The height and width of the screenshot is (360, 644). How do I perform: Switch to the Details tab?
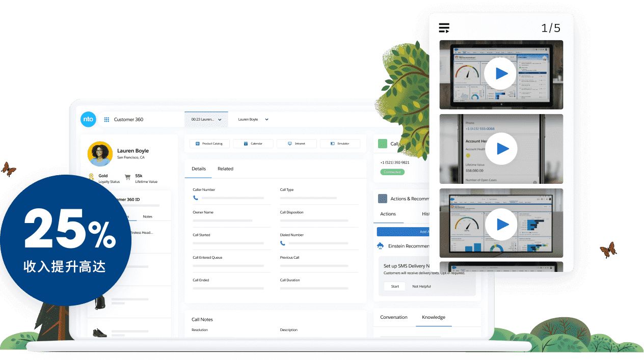pos(199,169)
